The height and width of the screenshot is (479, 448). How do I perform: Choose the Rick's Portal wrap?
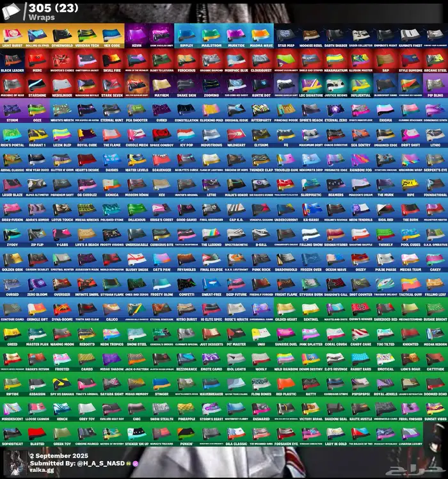point(12,135)
